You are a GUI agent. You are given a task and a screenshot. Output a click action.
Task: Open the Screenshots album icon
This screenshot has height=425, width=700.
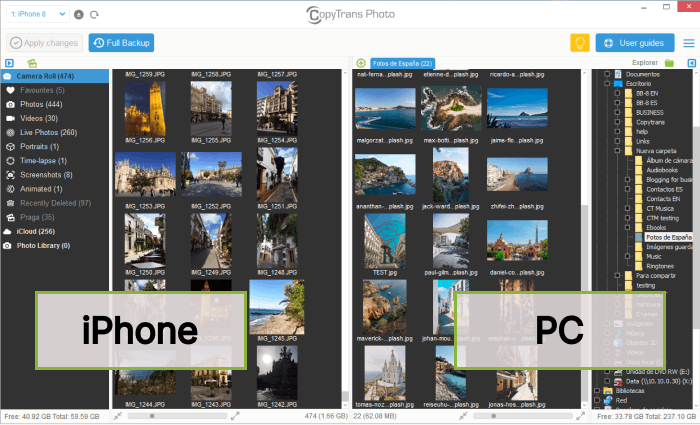(x=11, y=175)
